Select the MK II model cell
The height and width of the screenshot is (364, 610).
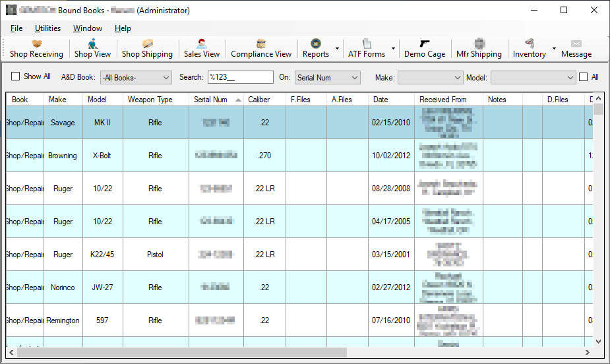(103, 123)
